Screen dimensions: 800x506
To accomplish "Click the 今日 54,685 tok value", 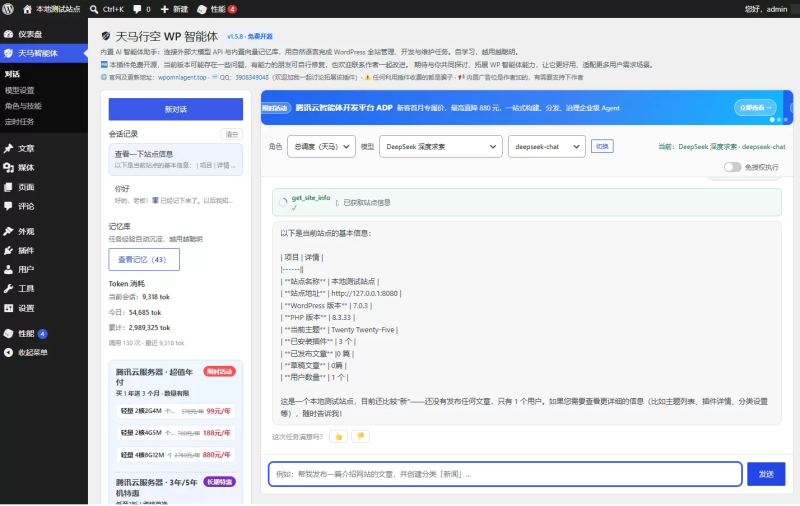I will [145, 313].
